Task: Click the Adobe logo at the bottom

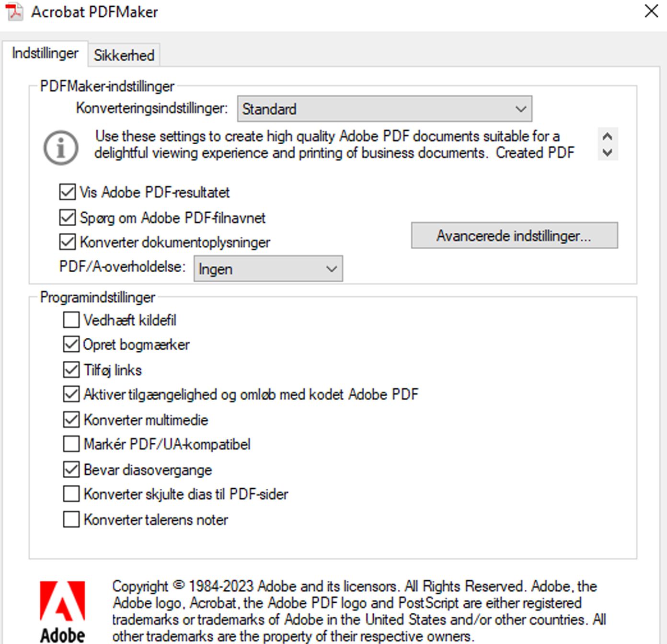Action: click(62, 611)
